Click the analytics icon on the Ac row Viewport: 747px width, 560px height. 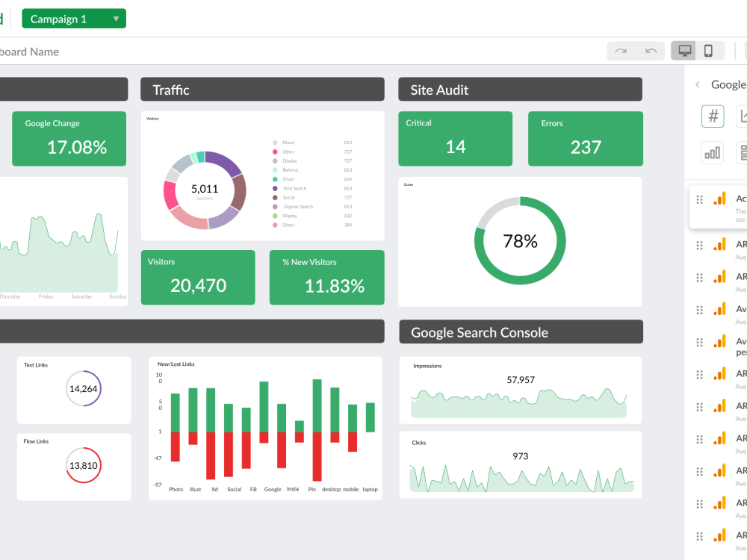(719, 199)
